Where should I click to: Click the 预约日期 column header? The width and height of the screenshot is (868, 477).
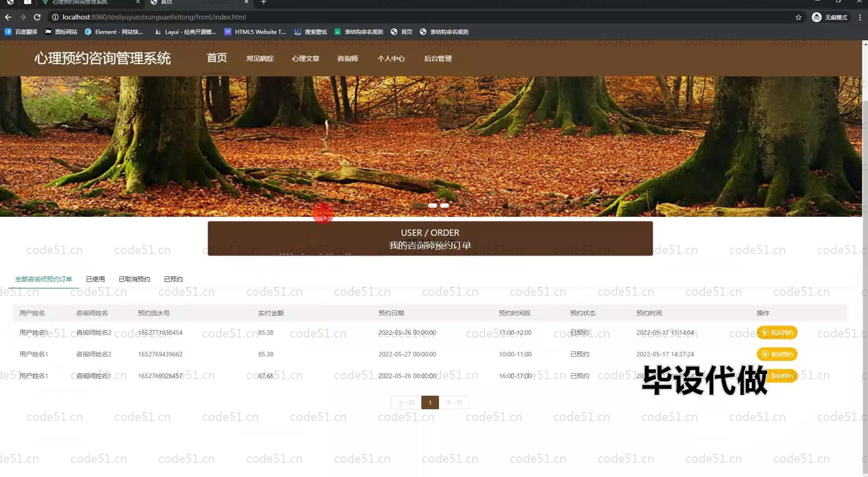391,313
